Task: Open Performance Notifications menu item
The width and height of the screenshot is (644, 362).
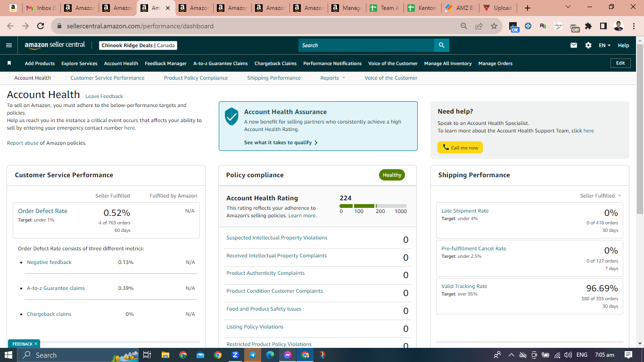Action: pyautogui.click(x=332, y=63)
